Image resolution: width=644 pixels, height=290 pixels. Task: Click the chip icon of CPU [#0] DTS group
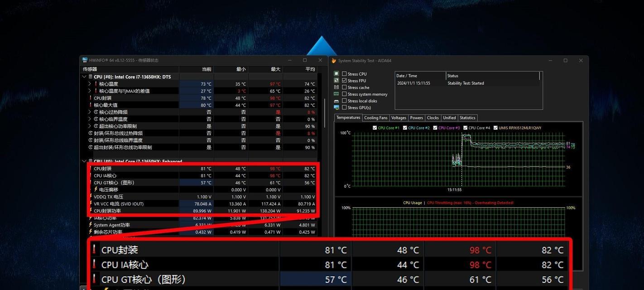(90, 77)
